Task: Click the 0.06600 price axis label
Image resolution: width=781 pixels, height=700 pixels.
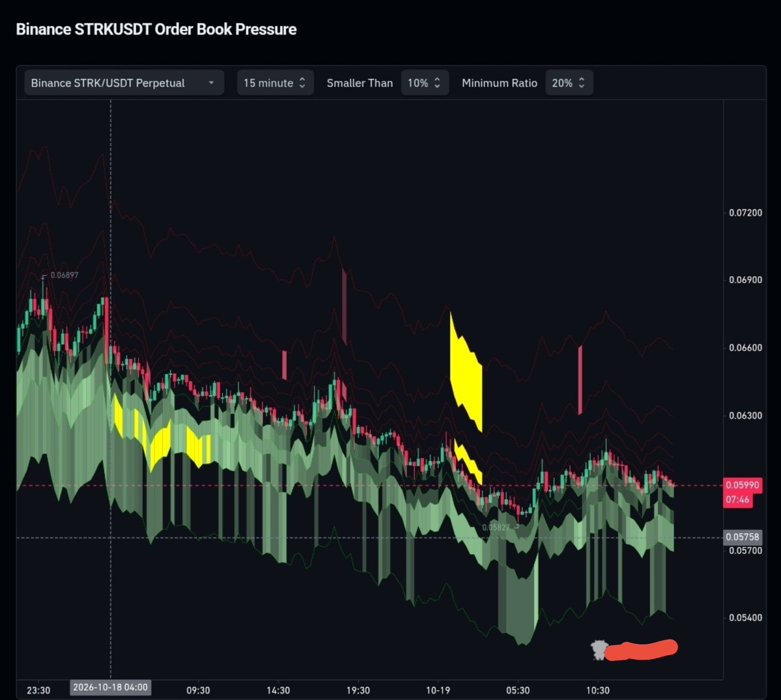Action: pos(745,348)
